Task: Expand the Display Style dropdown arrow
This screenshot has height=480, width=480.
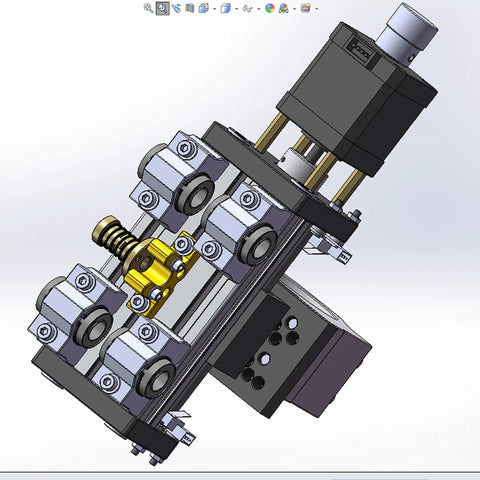Action: [x=236, y=9]
